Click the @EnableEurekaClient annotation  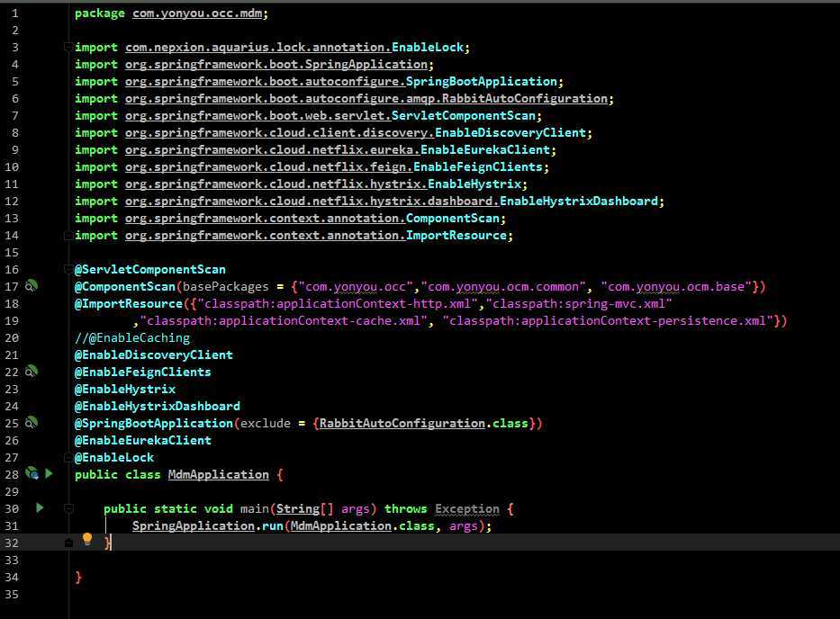click(x=143, y=441)
